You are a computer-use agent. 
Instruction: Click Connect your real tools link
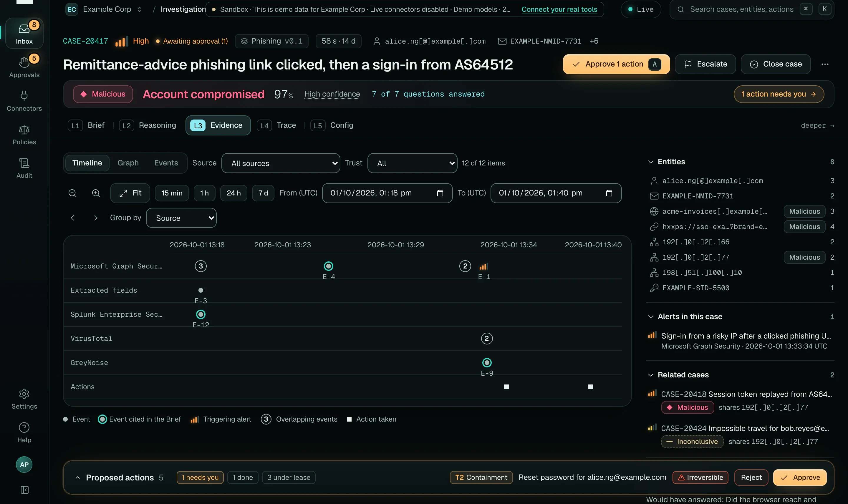click(559, 9)
